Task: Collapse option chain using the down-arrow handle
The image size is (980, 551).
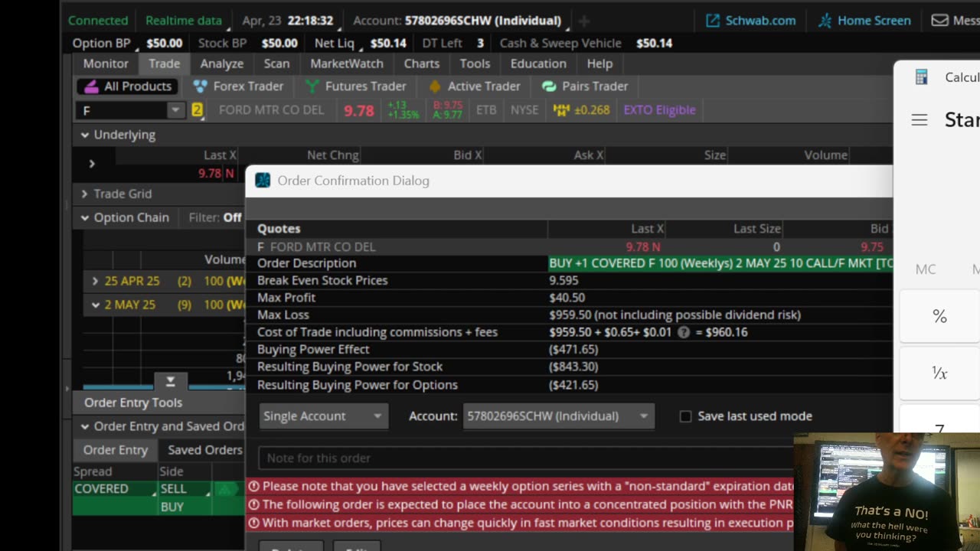Action: [170, 381]
